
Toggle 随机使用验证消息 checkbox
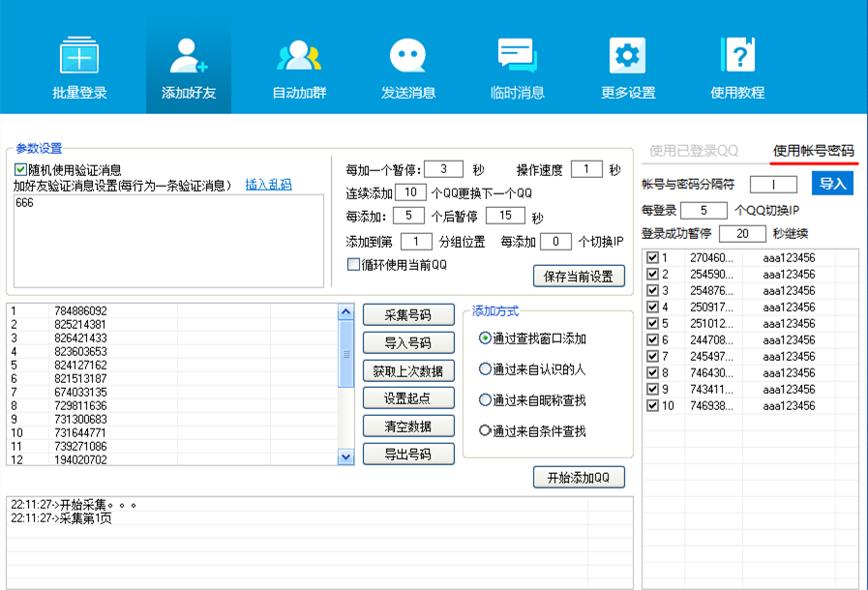point(21,169)
